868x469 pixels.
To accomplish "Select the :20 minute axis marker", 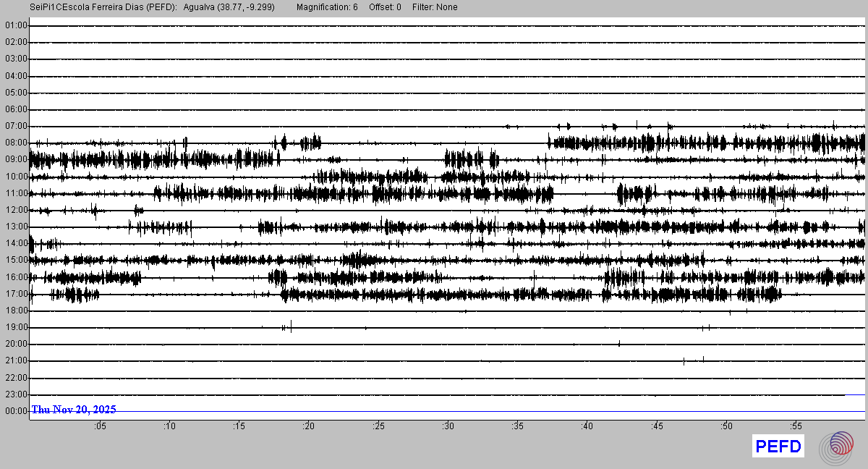I will [x=309, y=426].
